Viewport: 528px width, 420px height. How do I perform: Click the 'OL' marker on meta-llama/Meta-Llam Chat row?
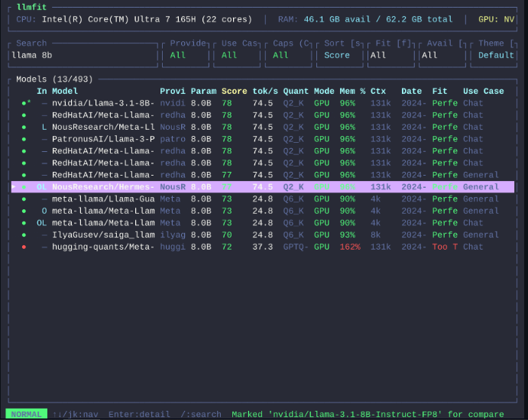pos(42,223)
